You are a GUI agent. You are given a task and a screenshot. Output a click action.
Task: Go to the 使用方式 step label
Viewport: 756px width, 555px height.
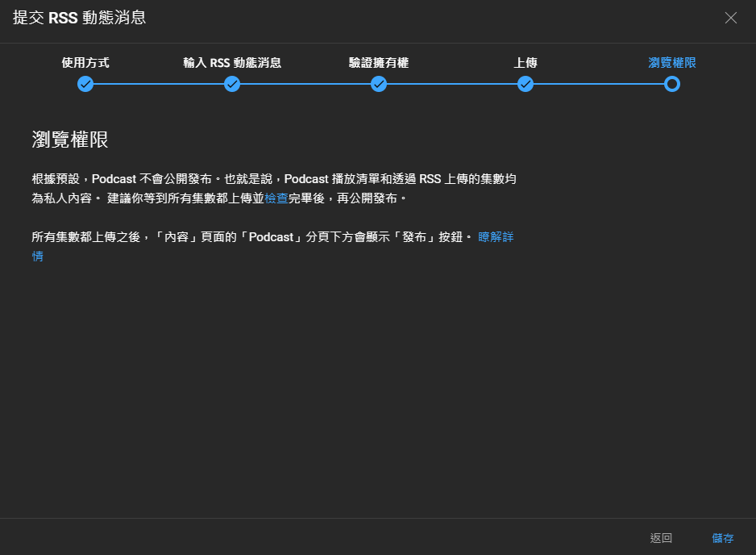(x=85, y=63)
